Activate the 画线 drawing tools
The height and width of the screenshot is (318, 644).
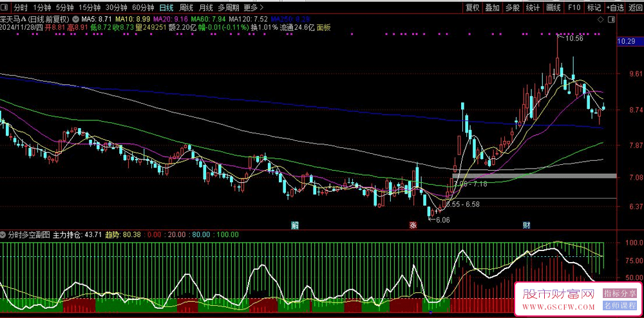pyautogui.click(x=553, y=7)
